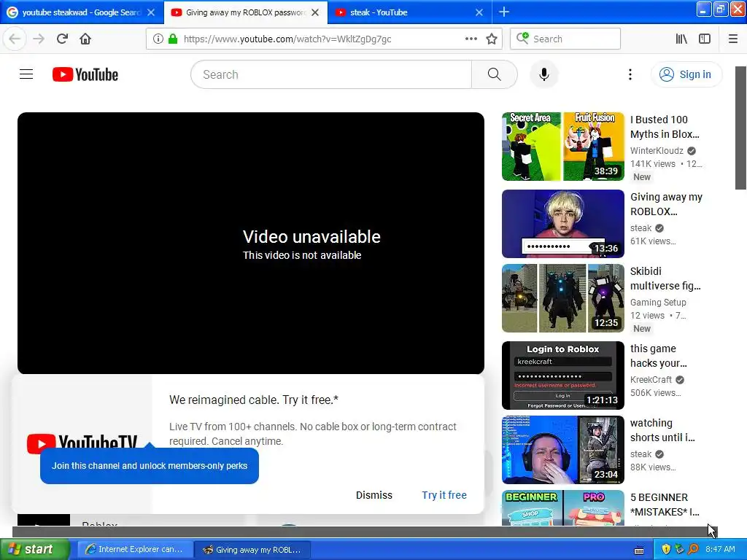Image resolution: width=747 pixels, height=560 pixels.
Task: Open the 5 BEGINNER *MISTAKES* title link
Action: [x=665, y=505]
